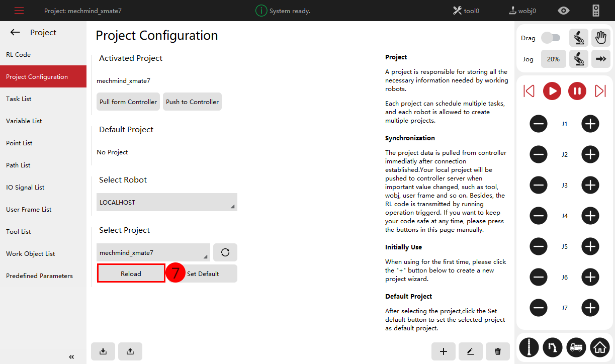Click the Reload button
This screenshot has width=615, height=364.
coord(131,274)
